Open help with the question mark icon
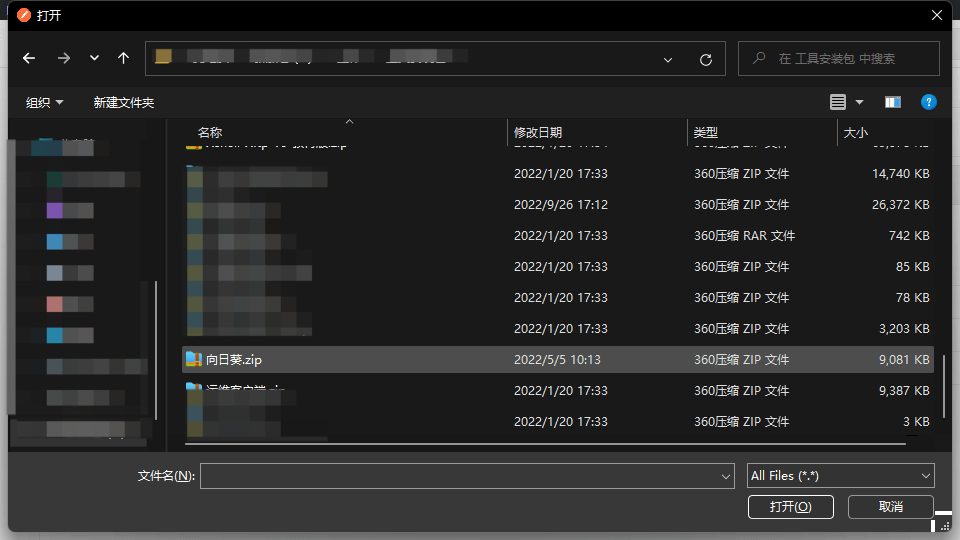The width and height of the screenshot is (960, 540). 929,102
